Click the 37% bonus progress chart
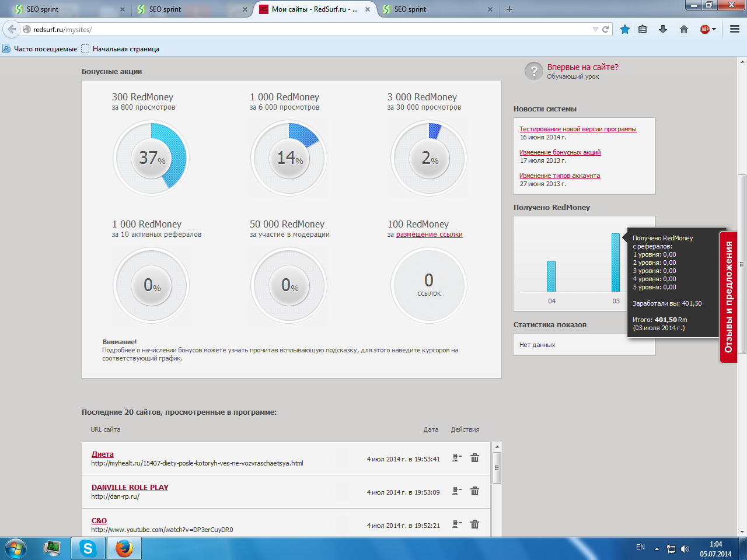The height and width of the screenshot is (560, 747). click(x=151, y=158)
